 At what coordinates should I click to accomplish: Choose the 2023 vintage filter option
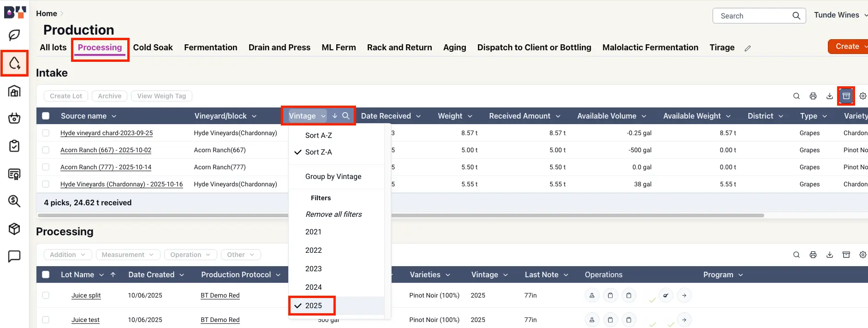[x=314, y=268]
